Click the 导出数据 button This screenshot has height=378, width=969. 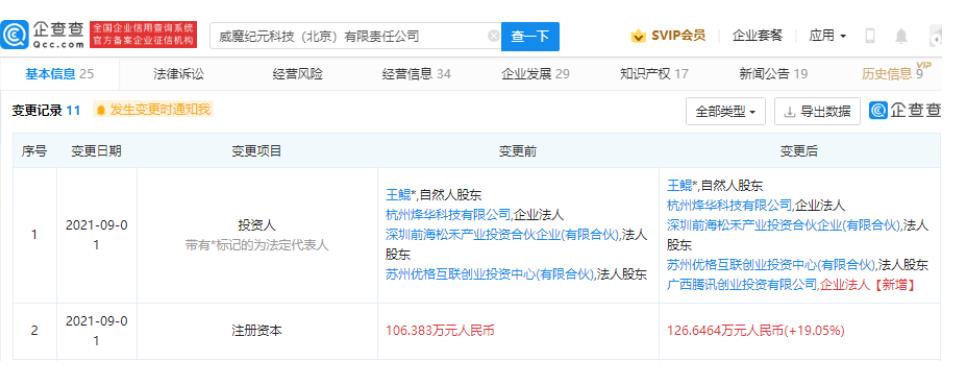[x=817, y=112]
